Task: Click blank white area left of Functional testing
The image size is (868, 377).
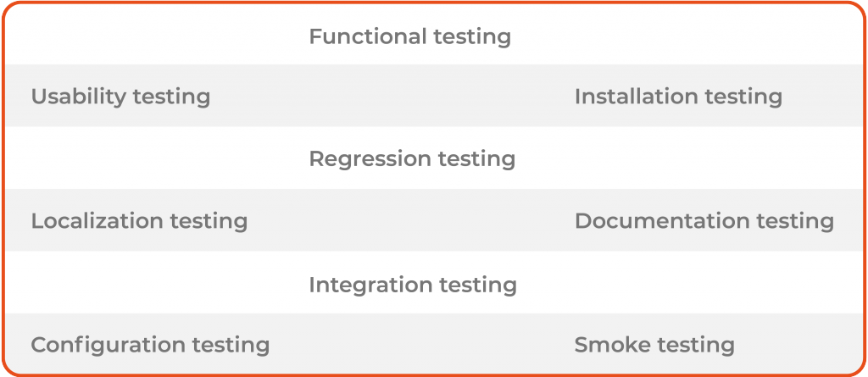Action: pos(153,37)
